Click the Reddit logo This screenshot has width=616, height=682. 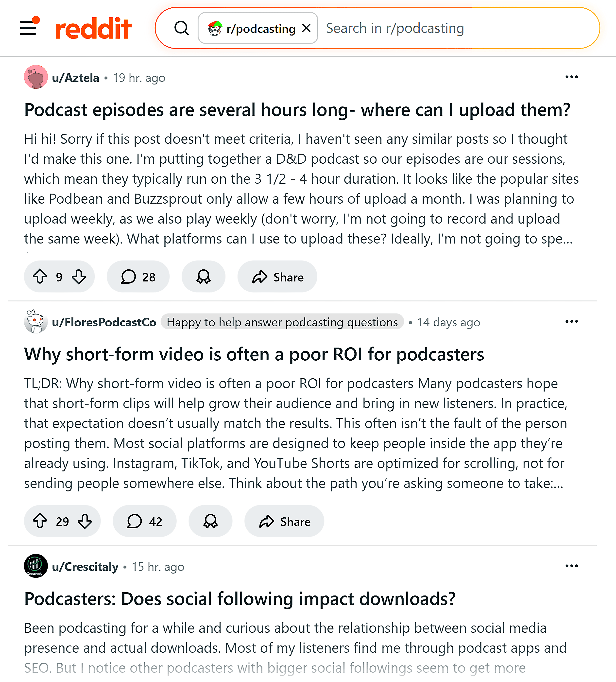pos(94,28)
